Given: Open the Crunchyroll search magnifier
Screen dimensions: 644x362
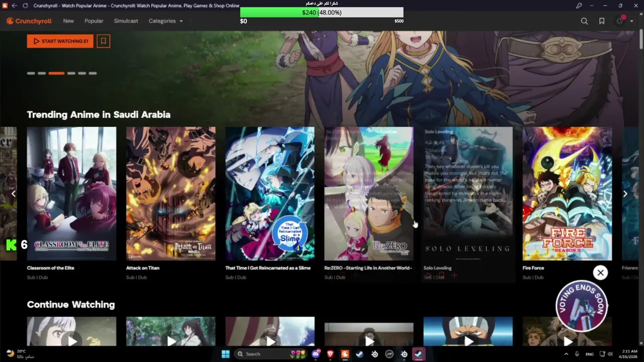Looking at the screenshot, I should [584, 21].
